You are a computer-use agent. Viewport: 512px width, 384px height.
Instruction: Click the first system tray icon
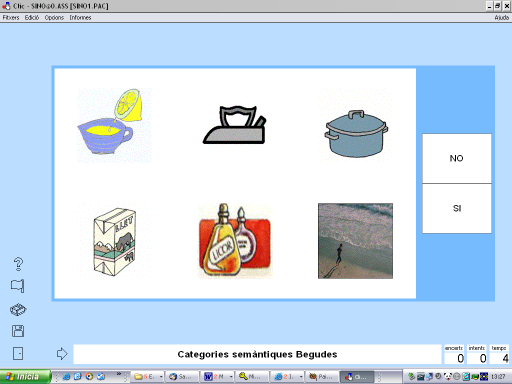pyautogui.click(x=412, y=377)
